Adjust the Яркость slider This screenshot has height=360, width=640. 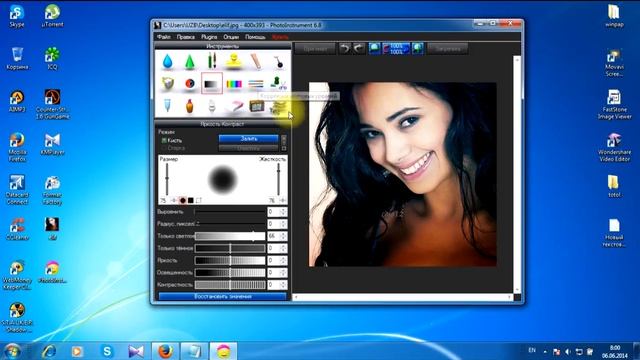pos(230,260)
